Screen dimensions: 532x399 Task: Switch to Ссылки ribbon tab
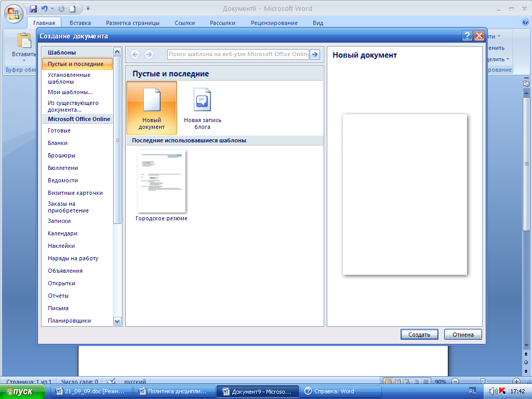184,23
